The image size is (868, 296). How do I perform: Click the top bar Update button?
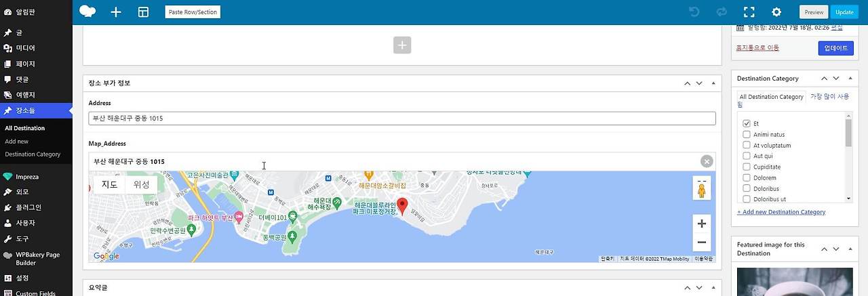tap(845, 12)
